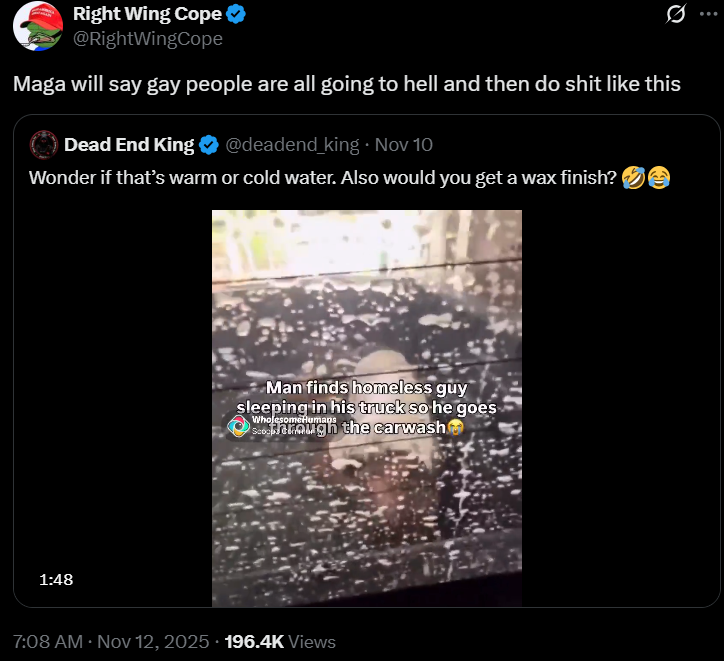Click the video caption about homeless guy
This screenshot has height=661, width=724.
point(367,408)
